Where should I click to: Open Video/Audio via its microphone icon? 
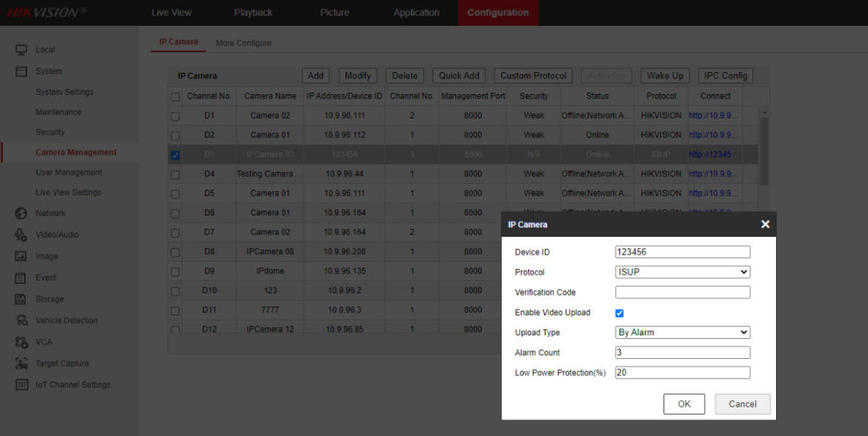point(21,235)
